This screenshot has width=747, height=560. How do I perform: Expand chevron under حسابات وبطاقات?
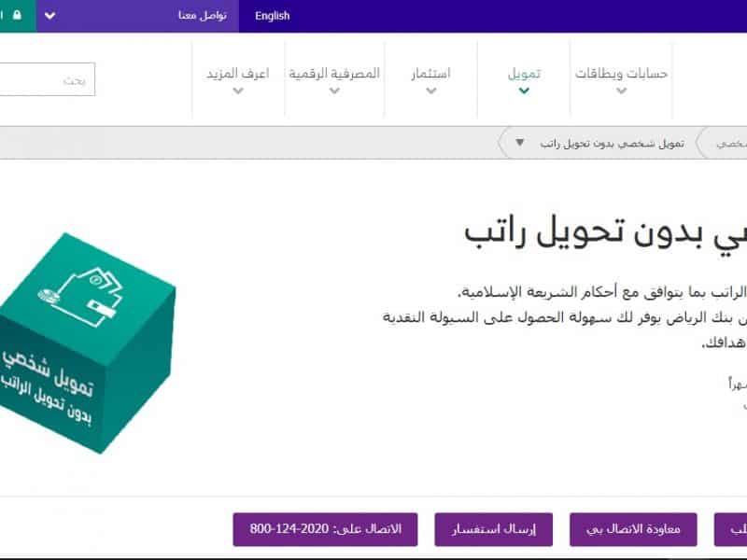[621, 91]
